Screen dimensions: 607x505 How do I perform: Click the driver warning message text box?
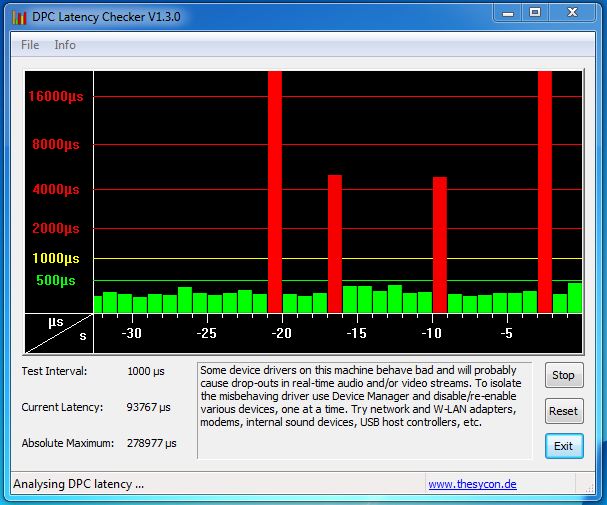click(365, 411)
